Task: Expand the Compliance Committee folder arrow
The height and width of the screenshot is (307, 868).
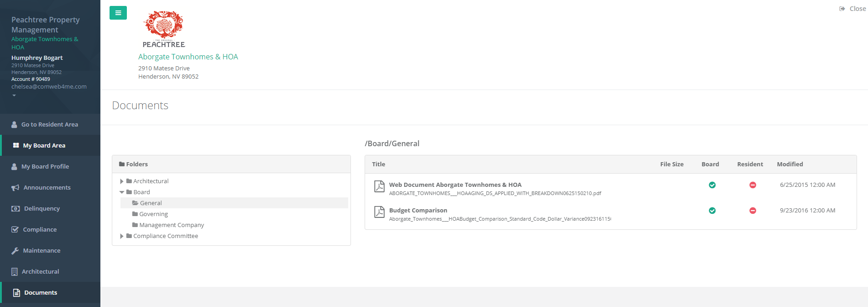Action: pyautogui.click(x=122, y=236)
